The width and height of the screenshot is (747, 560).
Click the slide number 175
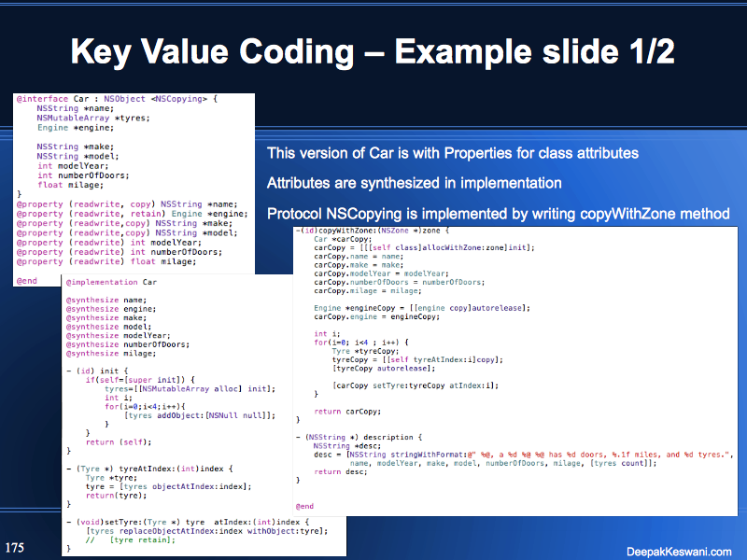[x=15, y=546]
